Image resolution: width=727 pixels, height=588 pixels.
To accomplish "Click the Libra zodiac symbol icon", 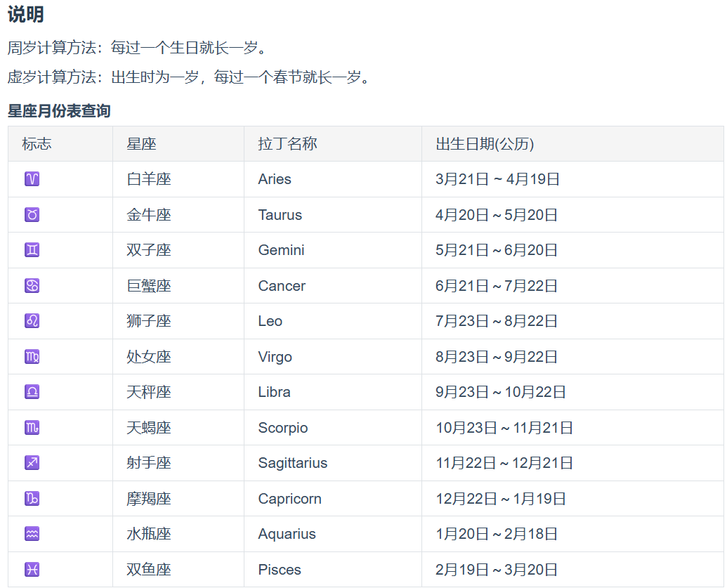I will (x=32, y=392).
